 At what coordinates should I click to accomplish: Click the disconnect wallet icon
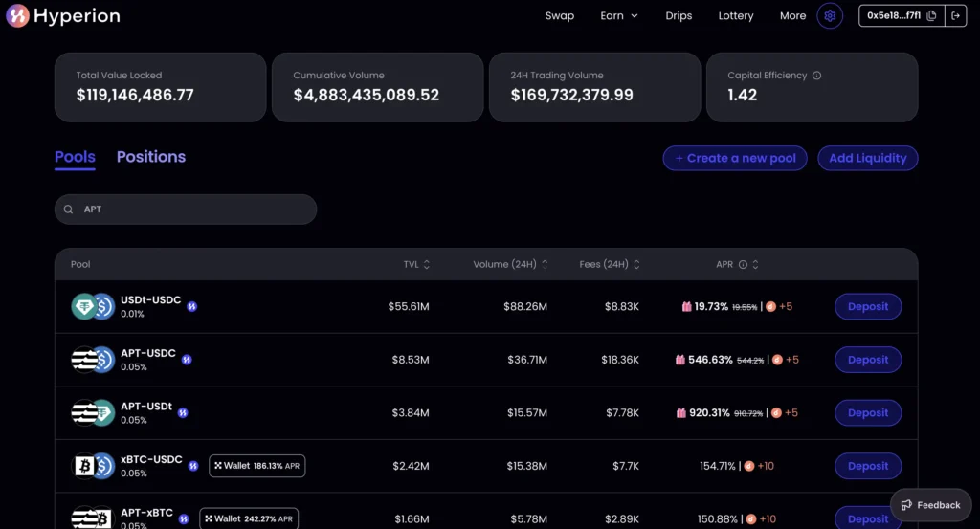(x=956, y=15)
